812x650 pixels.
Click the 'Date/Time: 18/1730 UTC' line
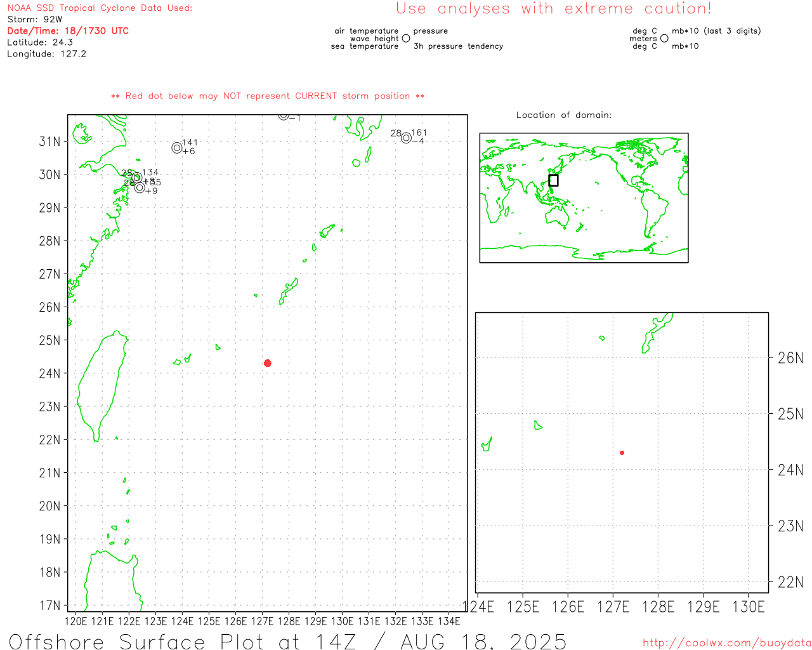pos(68,31)
